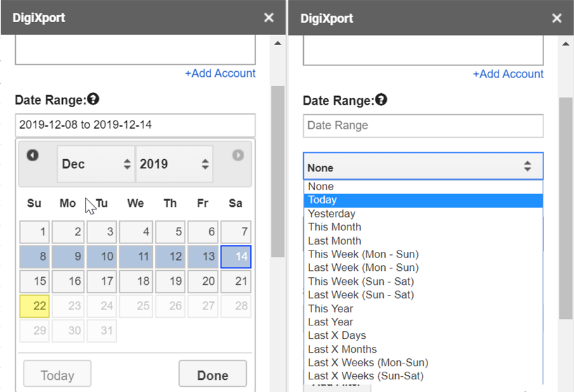Select December 7 in calendar

(236, 232)
